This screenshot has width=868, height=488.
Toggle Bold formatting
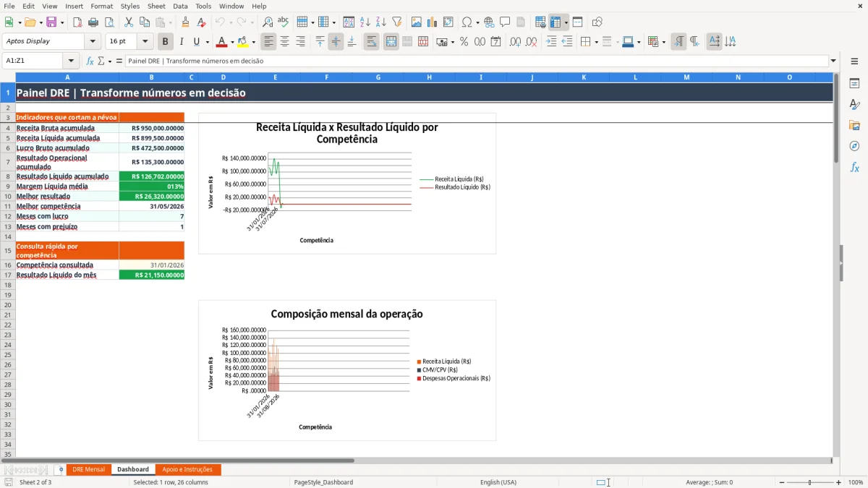pyautogui.click(x=166, y=42)
